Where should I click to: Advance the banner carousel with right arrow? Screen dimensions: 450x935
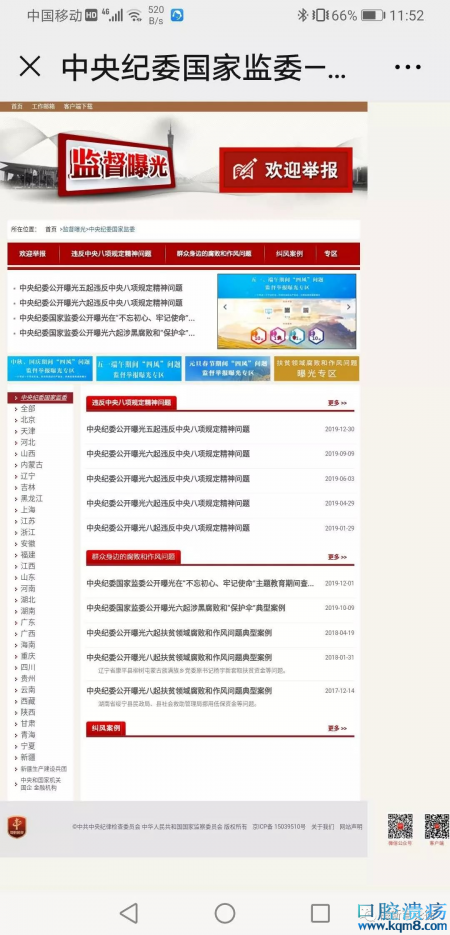click(349, 307)
